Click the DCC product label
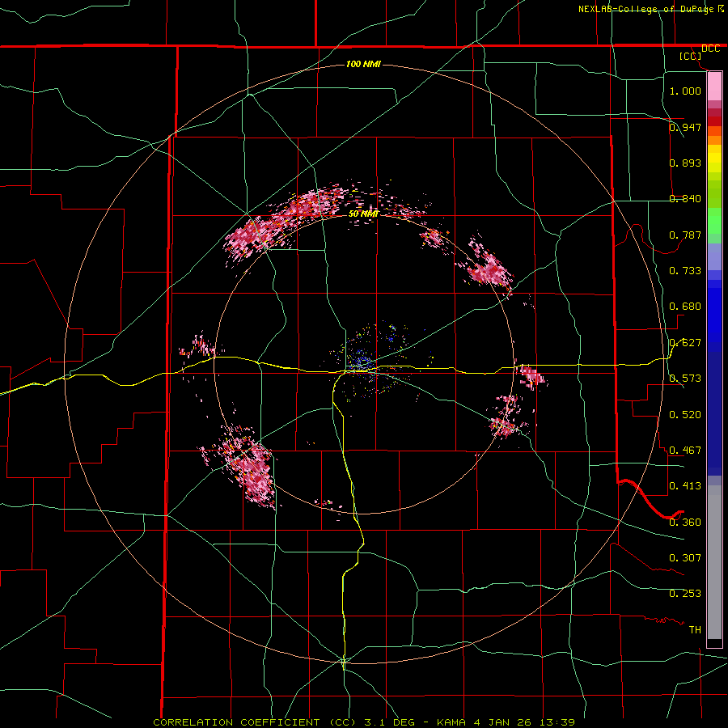This screenshot has height=728, width=728. [x=710, y=49]
